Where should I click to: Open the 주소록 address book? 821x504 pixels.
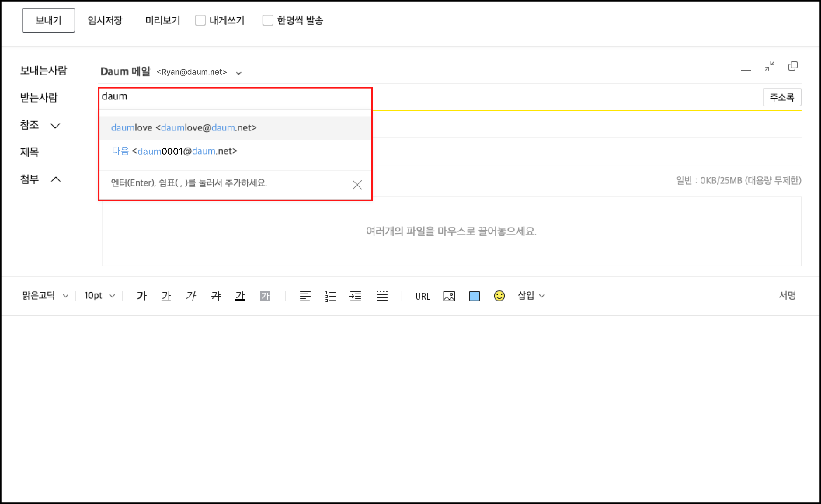782,97
